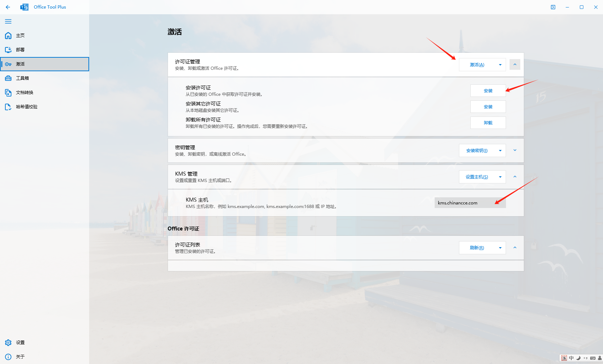Image resolution: width=603 pixels, height=364 pixels.
Task: Click the KMS 管理 section title text
Action: click(186, 174)
